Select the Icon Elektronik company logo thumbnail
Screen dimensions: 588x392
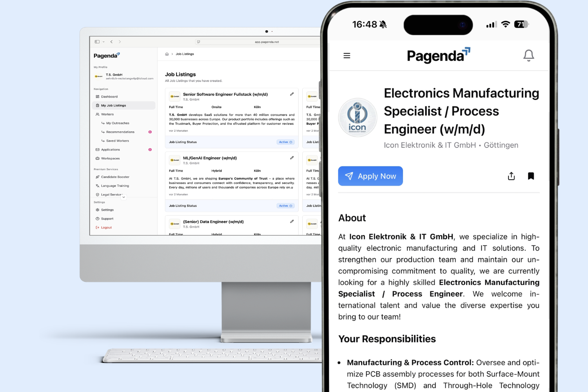(x=358, y=117)
